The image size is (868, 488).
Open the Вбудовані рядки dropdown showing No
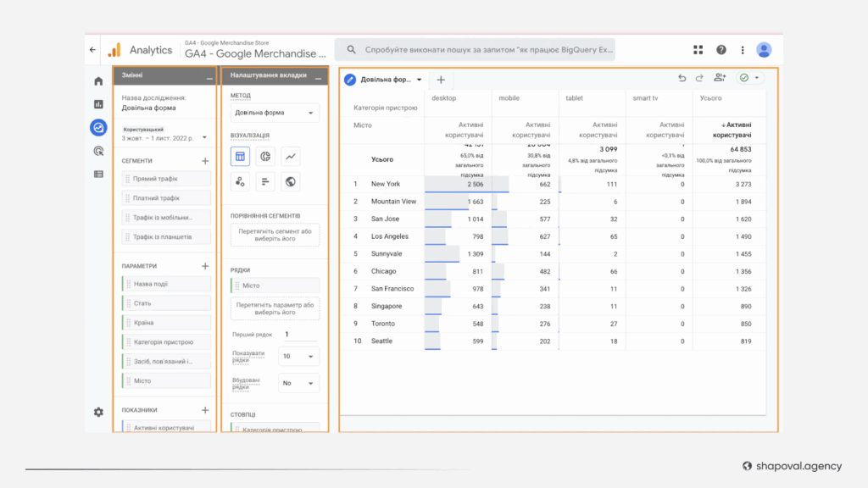[x=300, y=383]
